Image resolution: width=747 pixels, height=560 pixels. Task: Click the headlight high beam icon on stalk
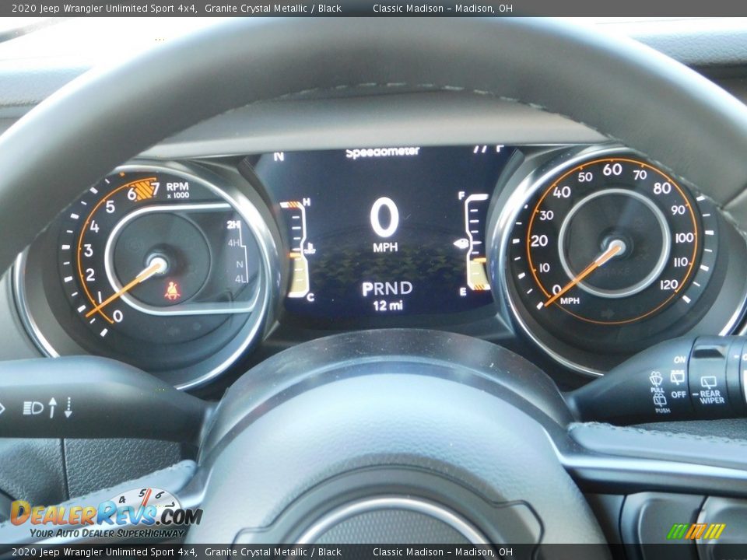33,408
